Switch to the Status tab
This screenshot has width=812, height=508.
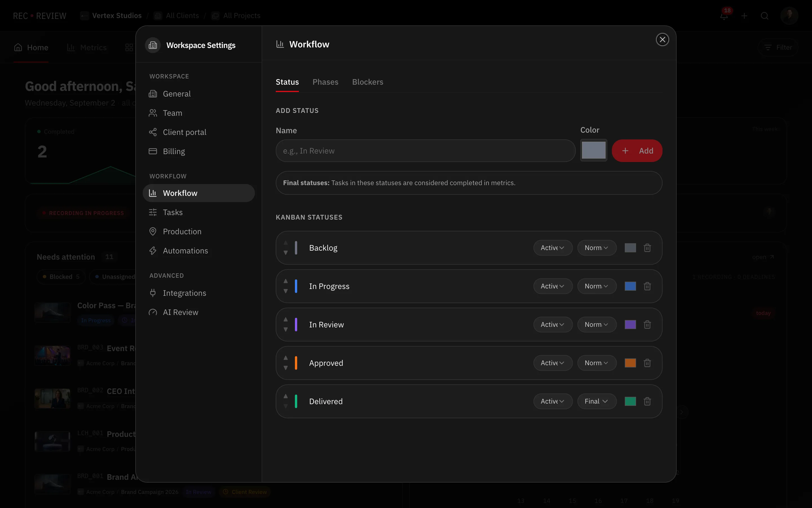[x=287, y=82]
